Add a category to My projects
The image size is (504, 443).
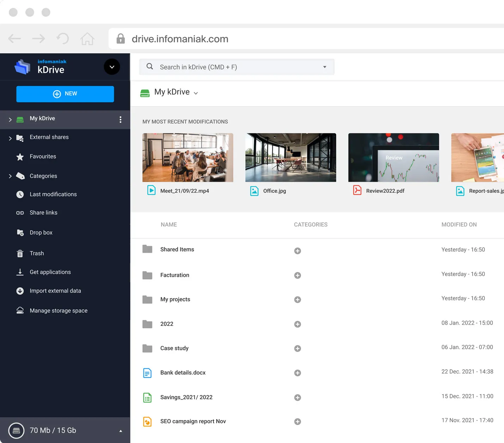coord(297,300)
